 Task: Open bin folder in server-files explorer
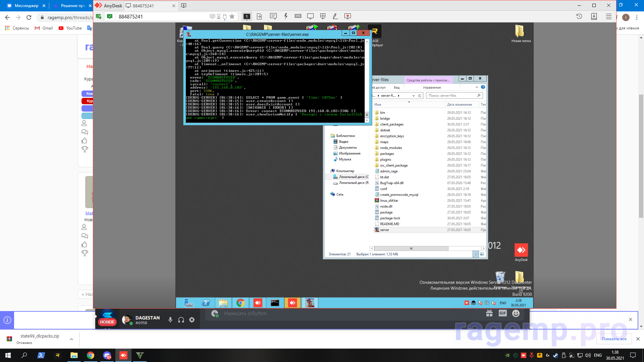[382, 113]
